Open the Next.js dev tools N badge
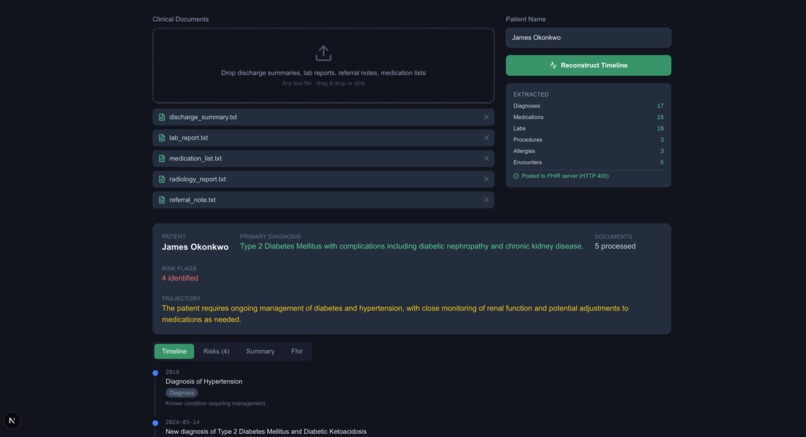The height and width of the screenshot is (437, 806). 12,421
